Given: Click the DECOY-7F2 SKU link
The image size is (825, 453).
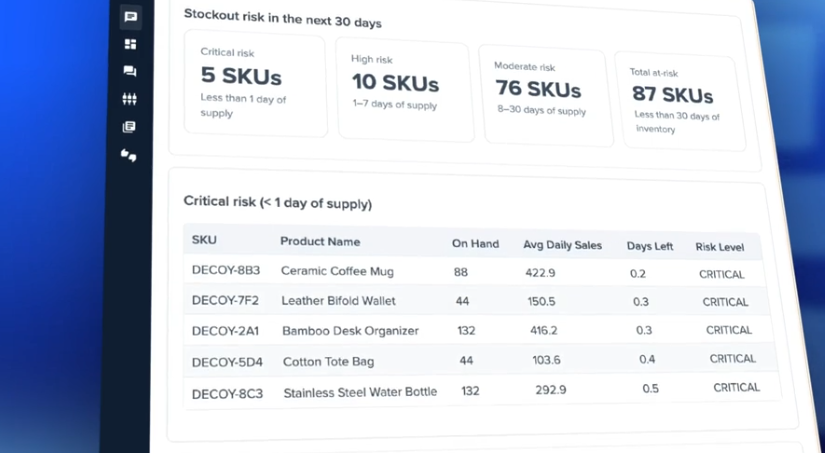Looking at the screenshot, I should [225, 300].
